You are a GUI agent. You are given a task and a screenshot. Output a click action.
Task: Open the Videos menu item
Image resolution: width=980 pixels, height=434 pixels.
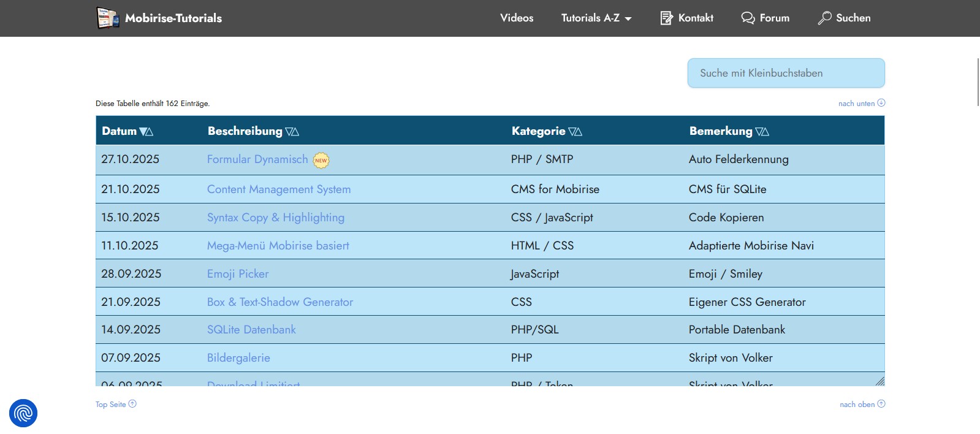tap(517, 18)
